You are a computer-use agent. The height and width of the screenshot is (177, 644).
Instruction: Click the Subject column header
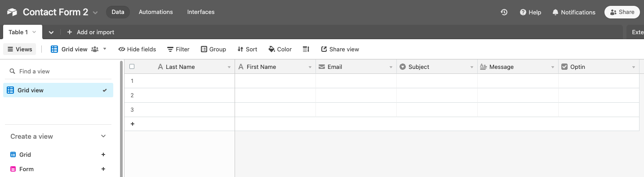[437, 67]
